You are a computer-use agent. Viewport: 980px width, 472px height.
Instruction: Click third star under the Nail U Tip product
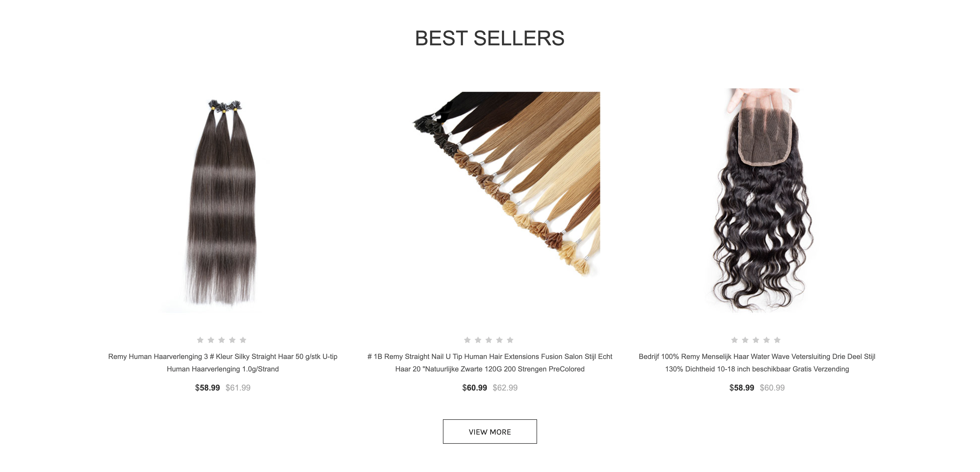489,340
